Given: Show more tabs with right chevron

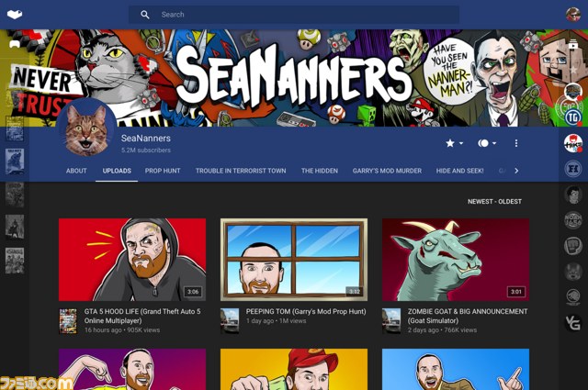Looking at the screenshot, I should (516, 171).
